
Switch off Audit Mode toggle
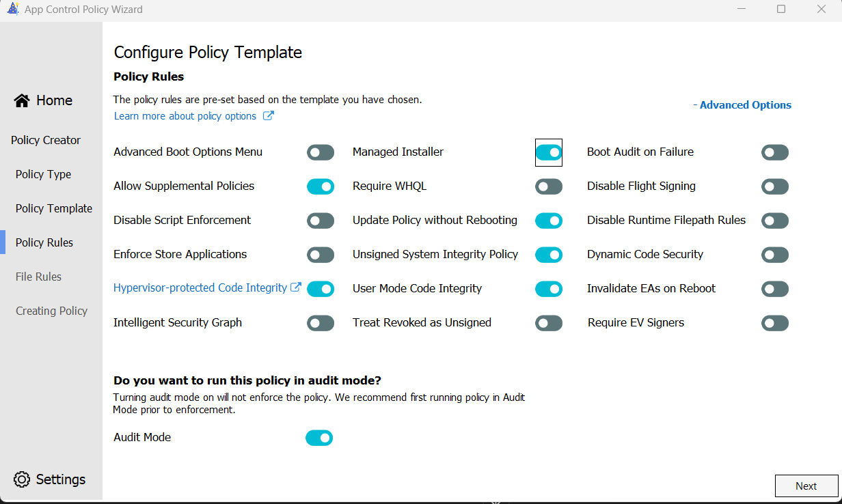(x=319, y=438)
